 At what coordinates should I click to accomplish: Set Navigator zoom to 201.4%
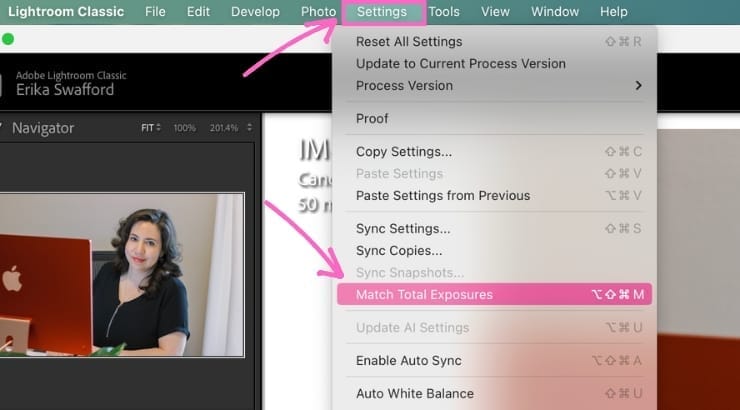tap(224, 128)
